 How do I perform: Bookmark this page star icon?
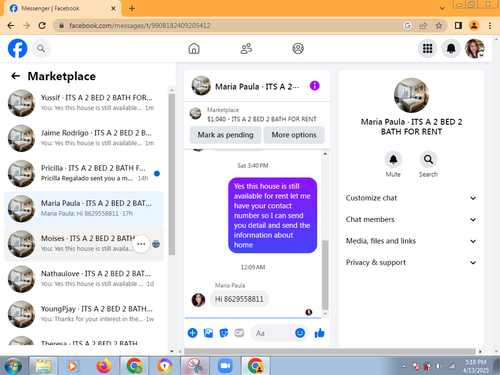tap(439, 25)
